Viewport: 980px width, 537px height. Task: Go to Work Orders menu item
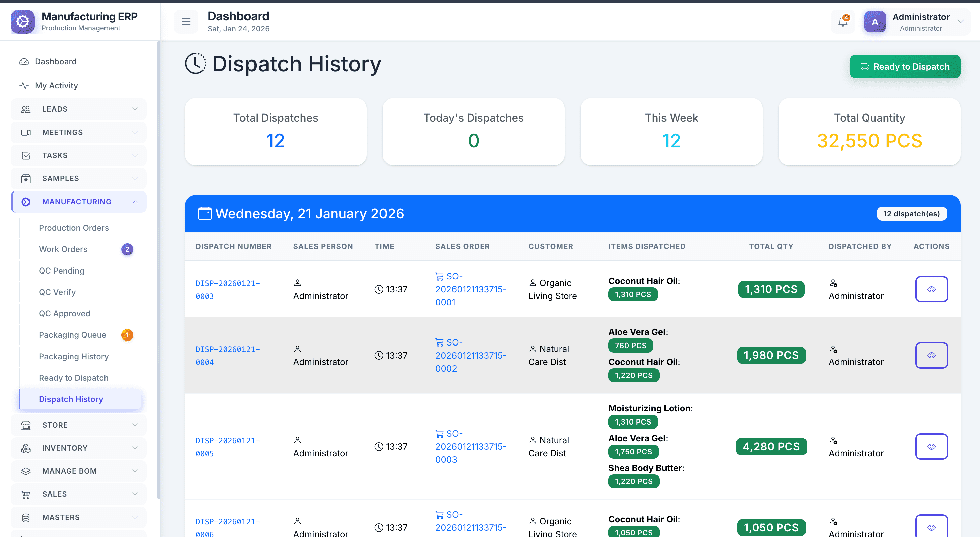[x=63, y=249]
